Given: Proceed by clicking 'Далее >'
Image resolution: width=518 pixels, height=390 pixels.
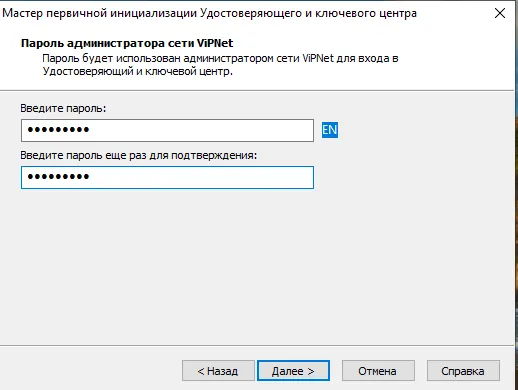Looking at the screenshot, I should coord(293,370).
